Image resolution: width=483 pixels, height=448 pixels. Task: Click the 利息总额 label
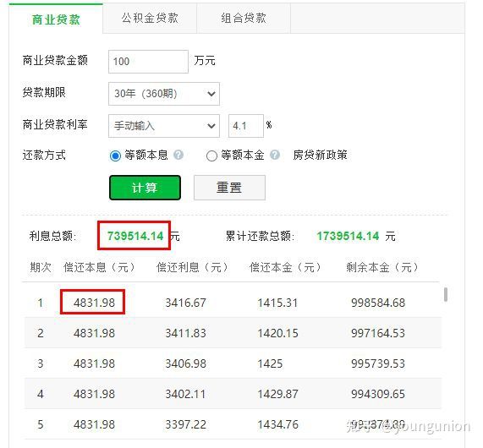point(52,236)
